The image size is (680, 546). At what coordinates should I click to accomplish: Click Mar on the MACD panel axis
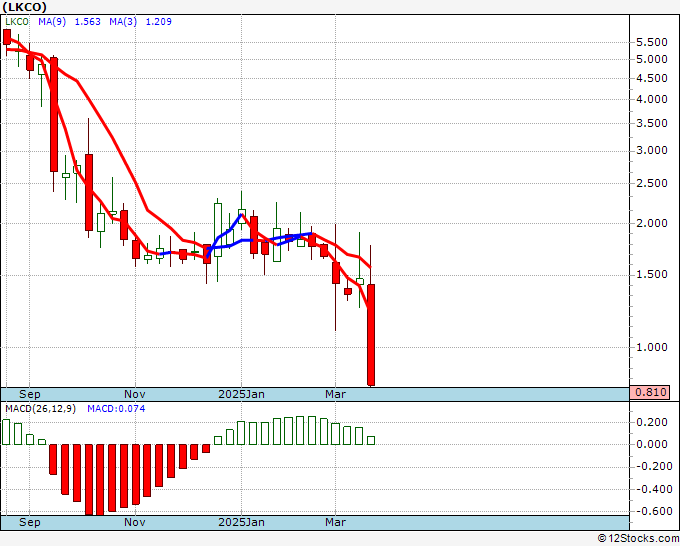point(336,522)
